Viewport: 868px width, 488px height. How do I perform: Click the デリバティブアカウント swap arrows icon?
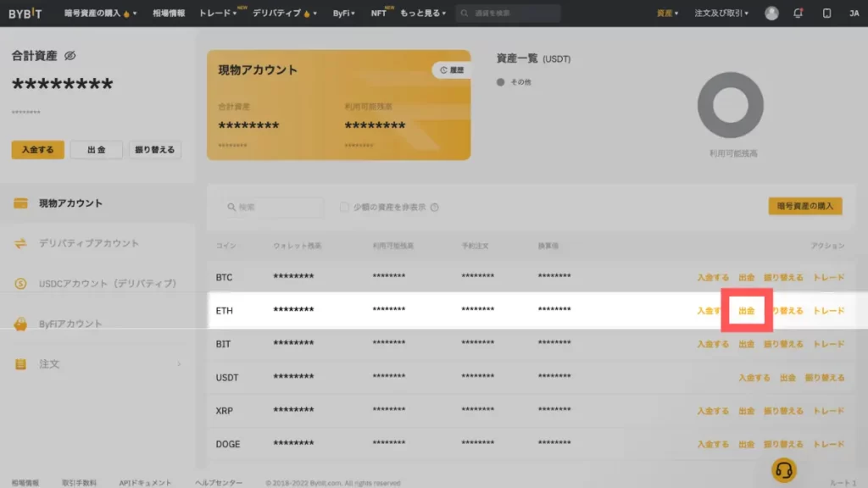[x=20, y=243]
